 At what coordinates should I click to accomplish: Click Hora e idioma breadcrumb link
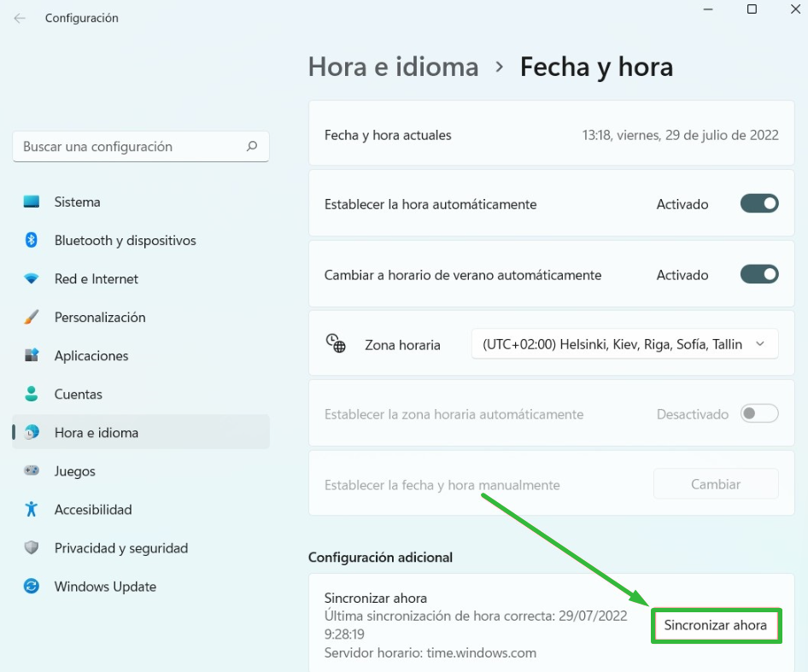click(394, 67)
